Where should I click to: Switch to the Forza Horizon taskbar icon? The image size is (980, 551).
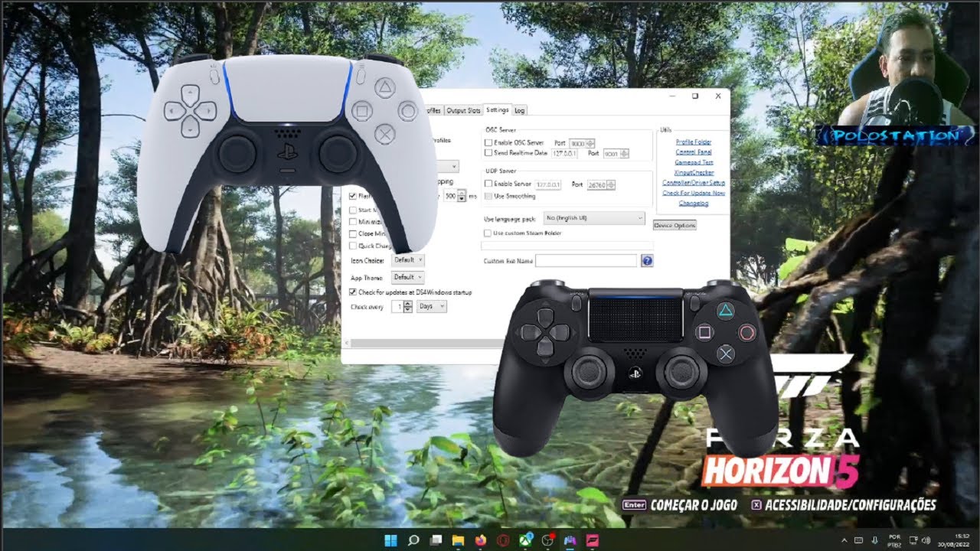593,540
